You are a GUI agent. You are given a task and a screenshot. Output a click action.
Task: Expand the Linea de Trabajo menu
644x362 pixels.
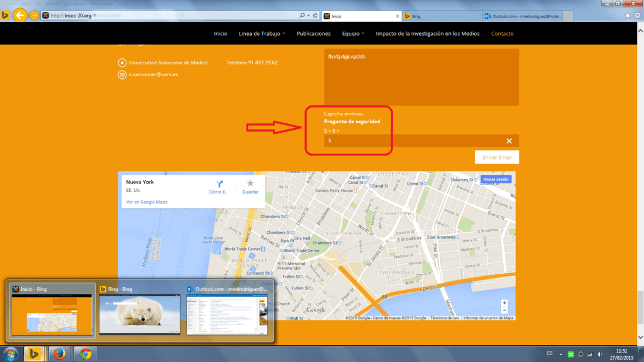[262, 34]
